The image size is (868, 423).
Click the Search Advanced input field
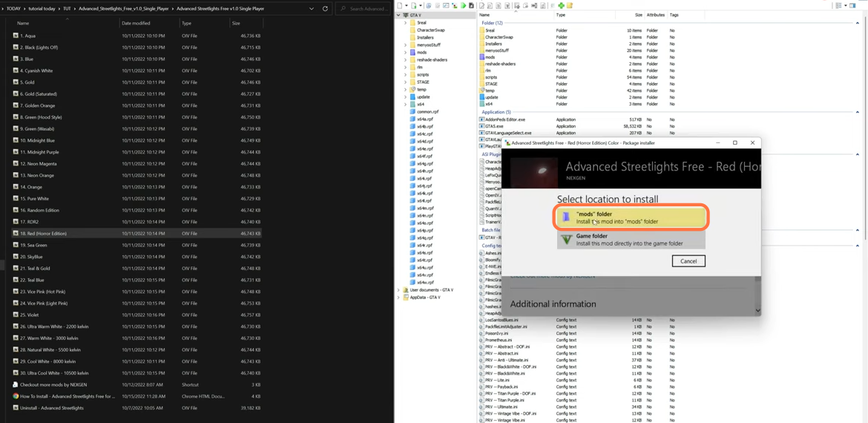coord(364,9)
